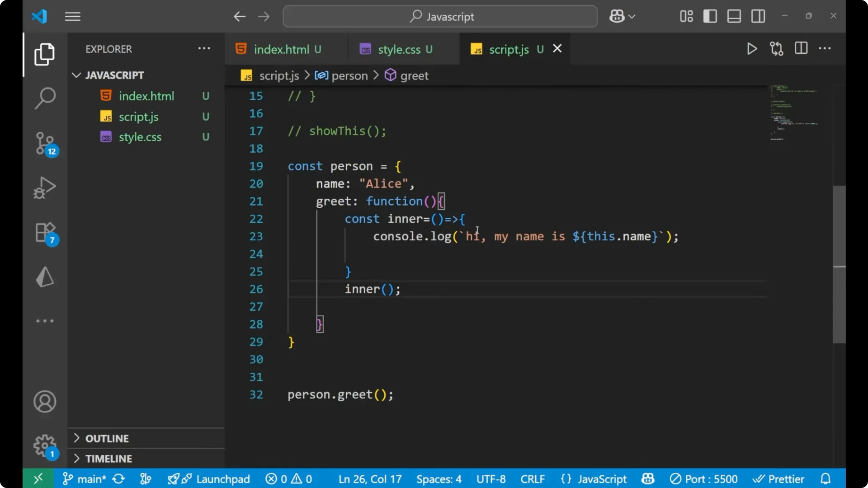Open Run and Debug view

[x=45, y=187]
